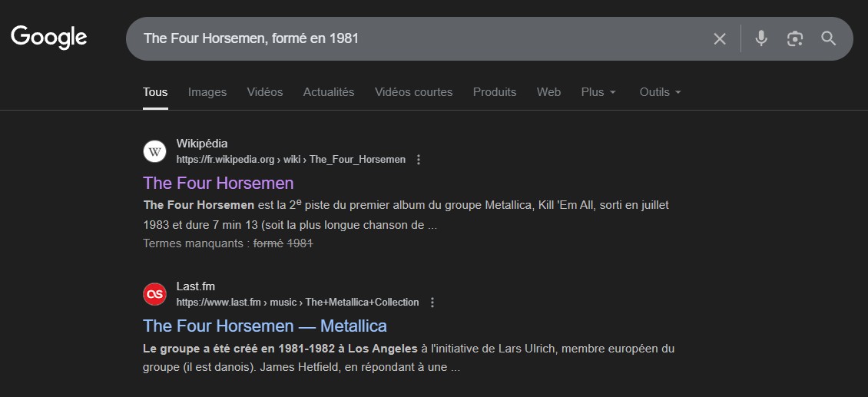Switch to the Vidéos tab
This screenshot has height=397, width=868.
click(x=265, y=92)
